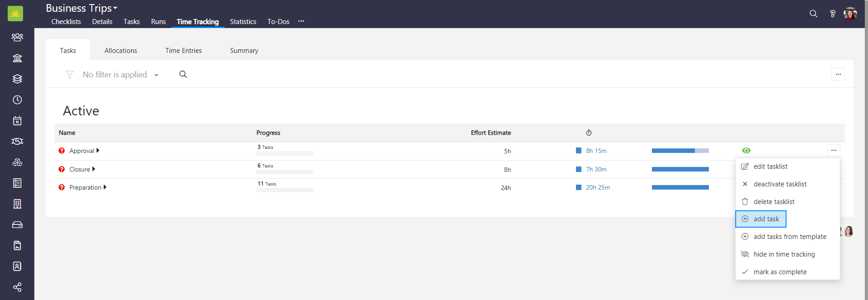Open the bank building icon in sidebar
Screen dimensions: 868x300
click(x=17, y=58)
